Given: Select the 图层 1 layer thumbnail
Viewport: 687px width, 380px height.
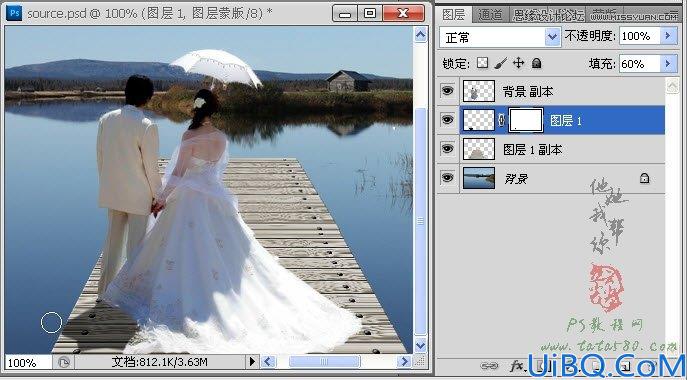Looking at the screenshot, I should (479, 120).
